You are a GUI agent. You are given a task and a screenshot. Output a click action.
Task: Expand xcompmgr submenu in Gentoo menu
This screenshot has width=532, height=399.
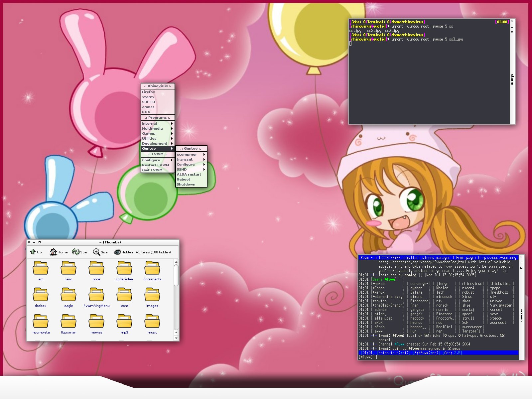[191, 154]
